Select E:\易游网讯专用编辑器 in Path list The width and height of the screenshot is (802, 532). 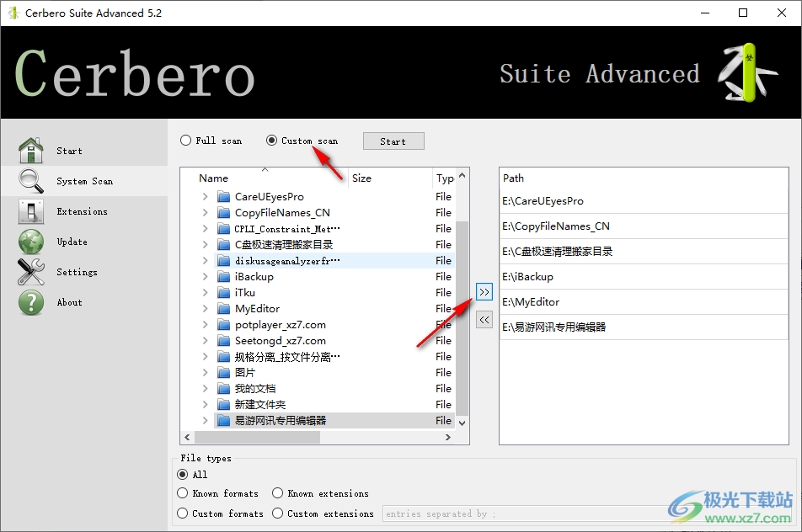644,327
